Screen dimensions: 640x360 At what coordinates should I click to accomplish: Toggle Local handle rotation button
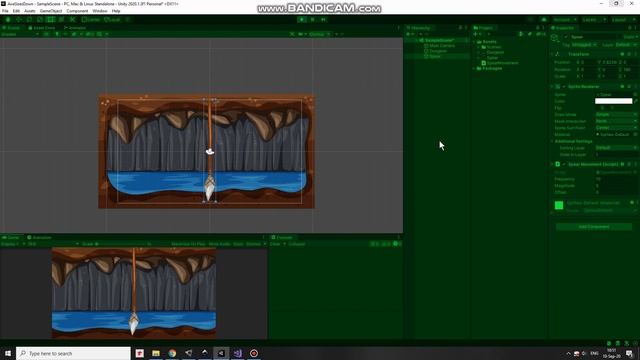click(x=112, y=20)
